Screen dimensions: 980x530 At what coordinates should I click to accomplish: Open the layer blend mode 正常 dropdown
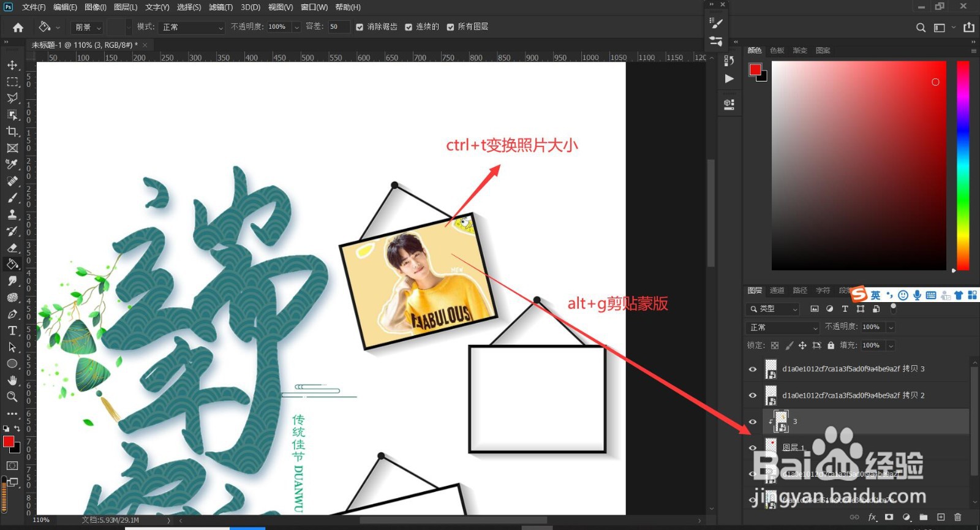[x=783, y=327]
